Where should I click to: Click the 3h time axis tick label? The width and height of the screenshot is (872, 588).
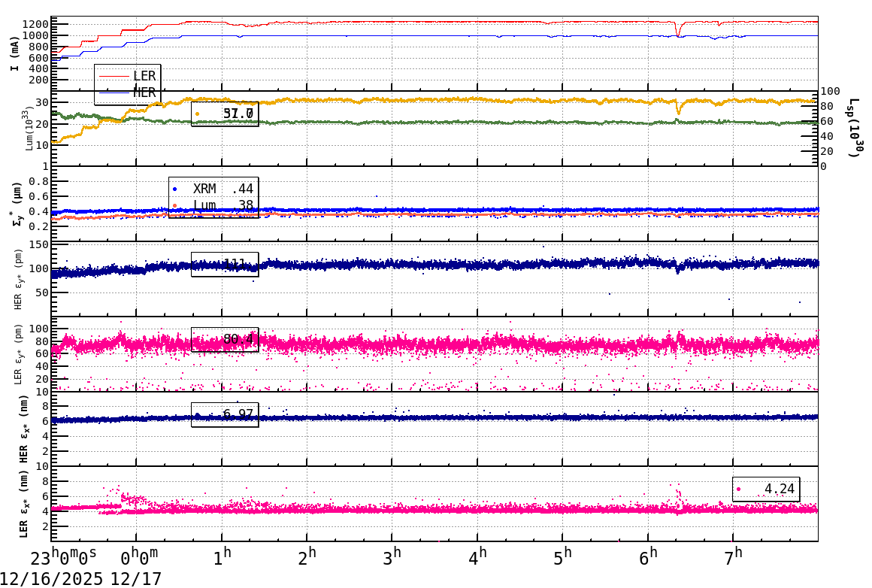[392, 557]
